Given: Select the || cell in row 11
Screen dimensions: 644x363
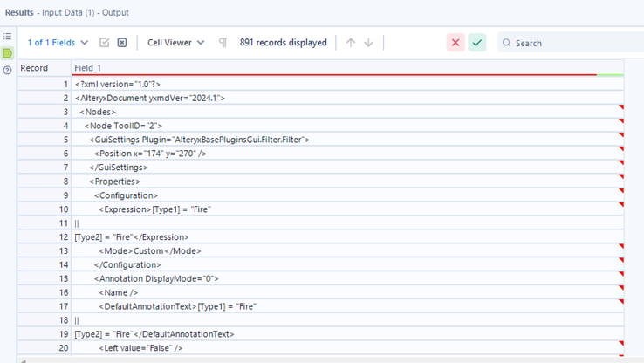Looking at the screenshot, I should 347,223.
